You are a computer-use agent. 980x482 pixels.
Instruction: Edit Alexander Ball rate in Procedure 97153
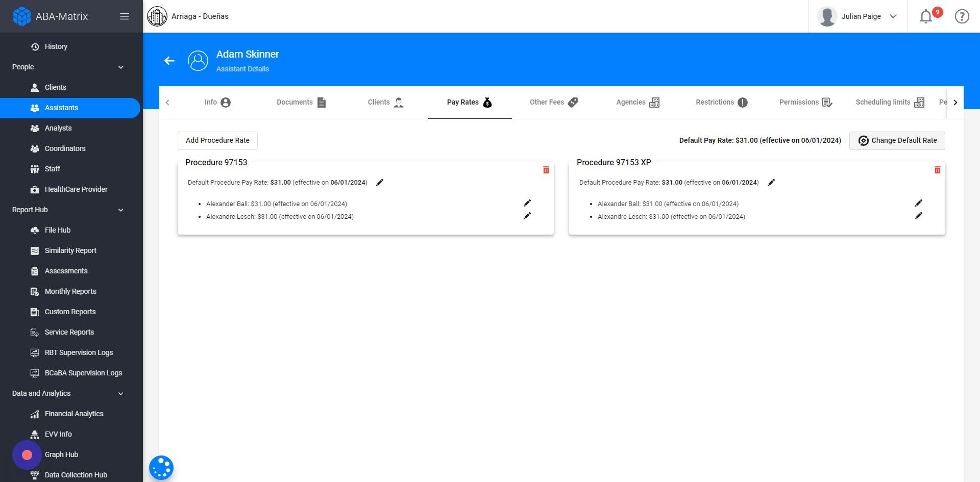pos(527,203)
